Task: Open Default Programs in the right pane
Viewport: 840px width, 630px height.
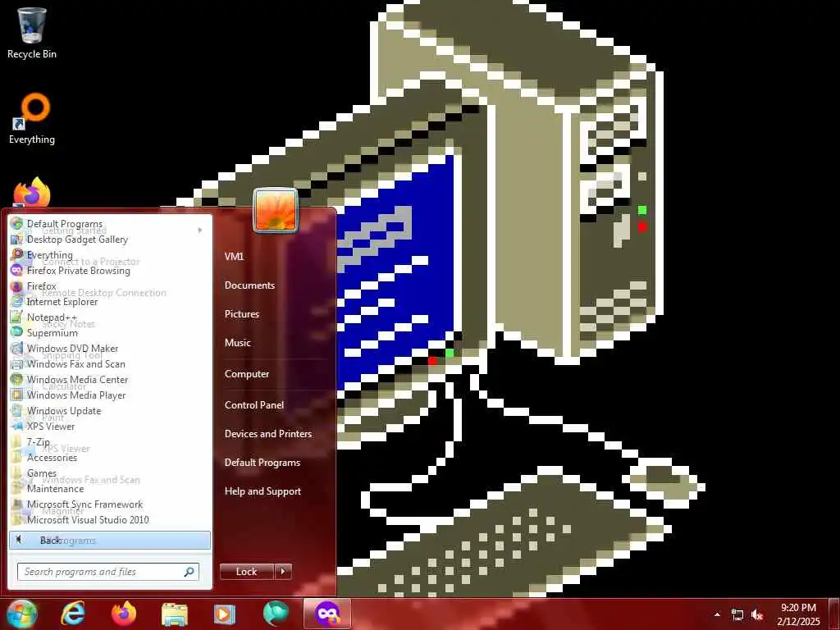Action: tap(262, 463)
